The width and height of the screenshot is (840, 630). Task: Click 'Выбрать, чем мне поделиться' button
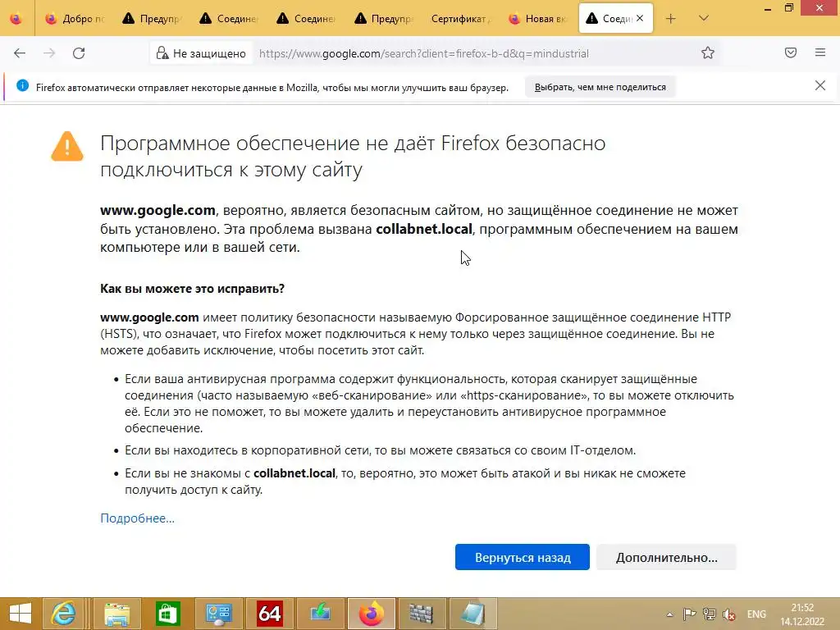(600, 87)
